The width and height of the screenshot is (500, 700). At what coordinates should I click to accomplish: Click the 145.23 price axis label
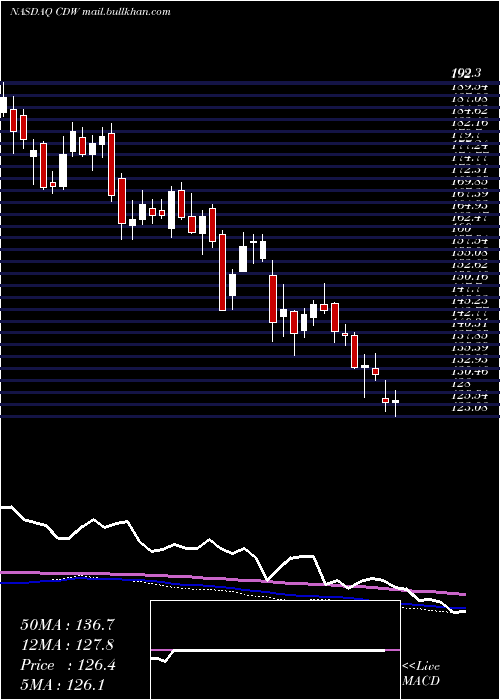(469, 301)
